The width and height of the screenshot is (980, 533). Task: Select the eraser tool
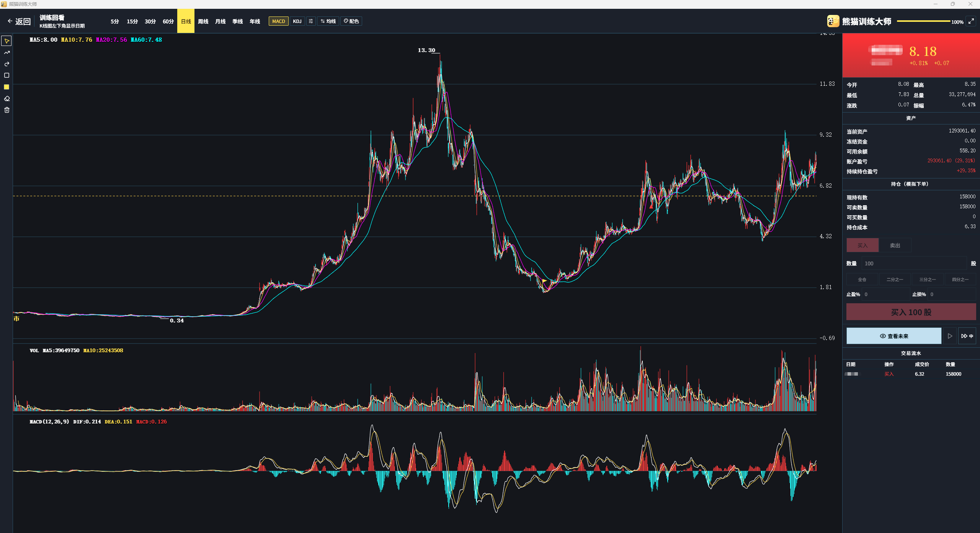(x=7, y=98)
